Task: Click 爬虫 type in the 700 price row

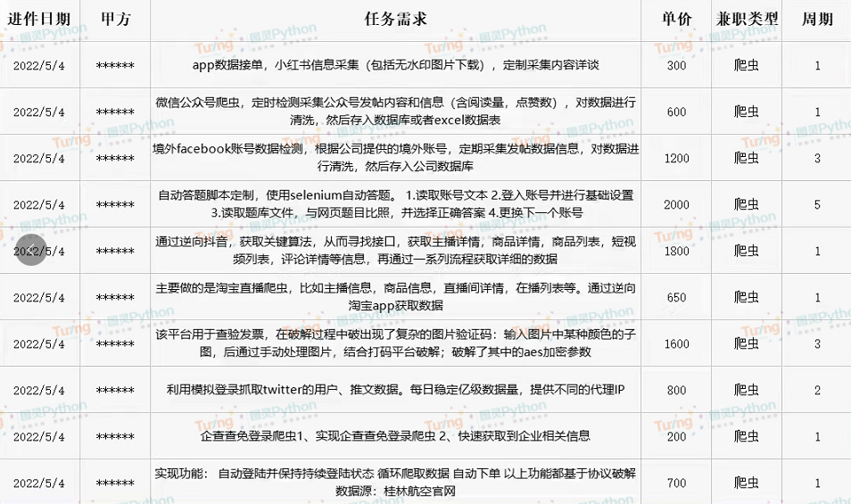Action: 747,483
